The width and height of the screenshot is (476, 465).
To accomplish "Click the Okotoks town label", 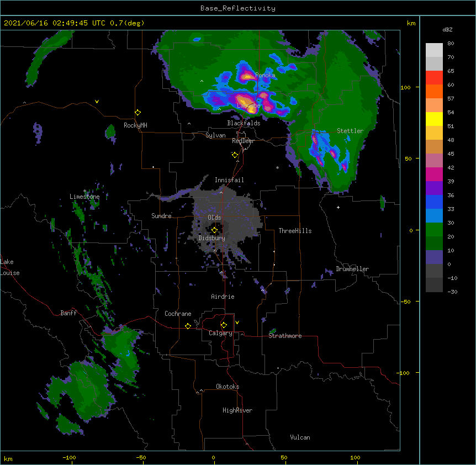I will [228, 387].
